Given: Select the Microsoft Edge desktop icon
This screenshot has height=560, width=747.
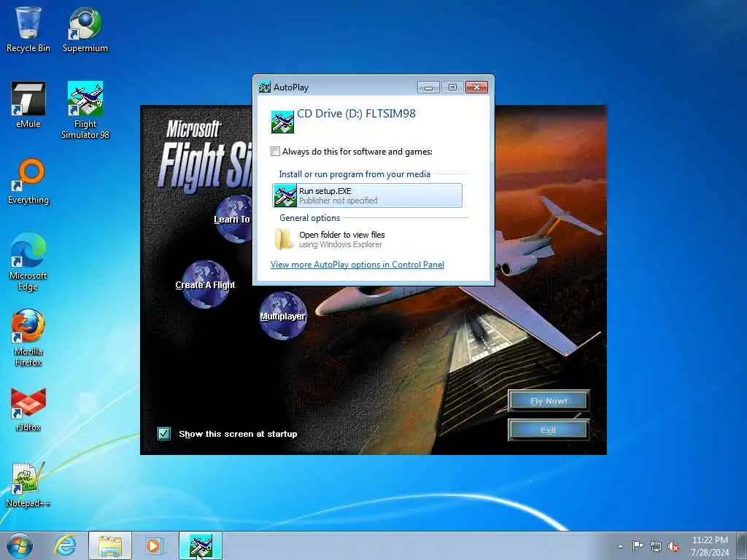Looking at the screenshot, I should coord(28,262).
